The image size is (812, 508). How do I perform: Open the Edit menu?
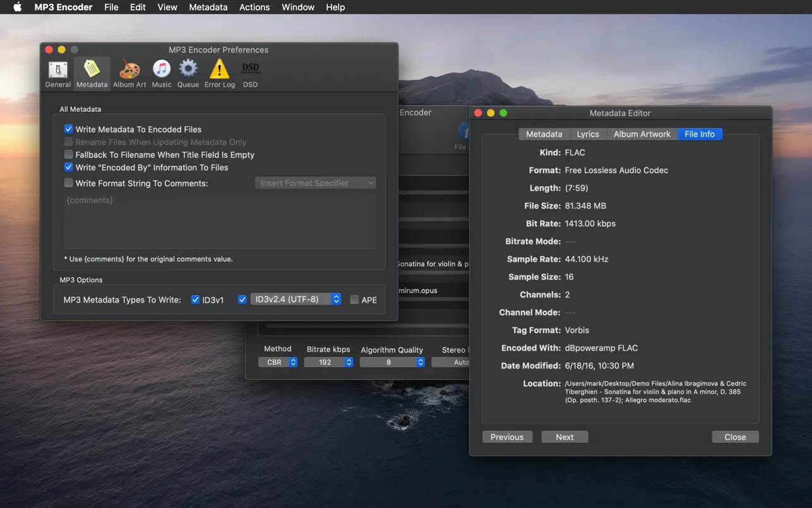click(138, 7)
